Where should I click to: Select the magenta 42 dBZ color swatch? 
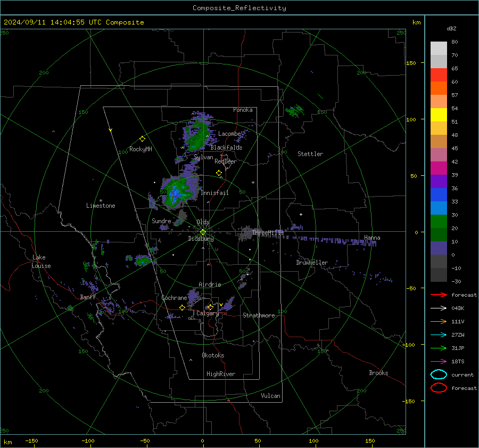pyautogui.click(x=439, y=168)
